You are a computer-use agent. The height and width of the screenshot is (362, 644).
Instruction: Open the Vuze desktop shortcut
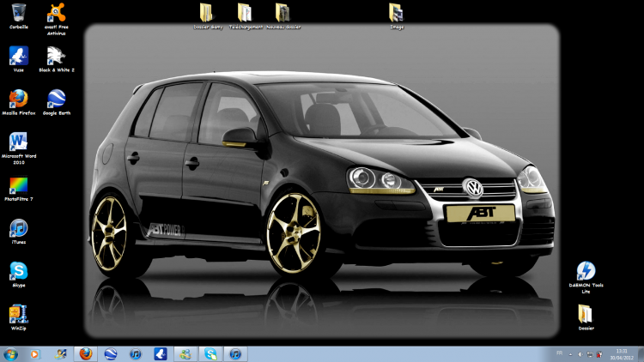[x=19, y=59]
